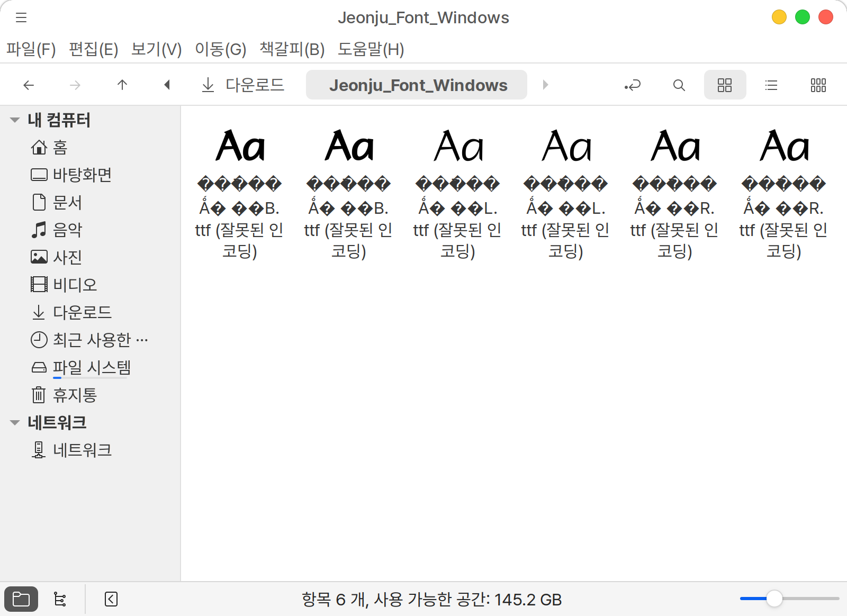Go up to parent folder arrow
Viewport: 847px width, 616px height.
122,85
